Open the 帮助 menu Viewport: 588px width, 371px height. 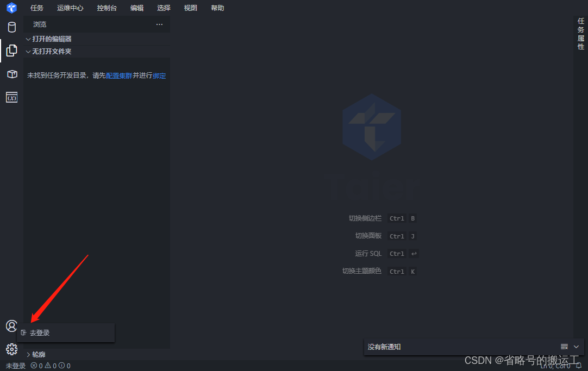(x=217, y=8)
